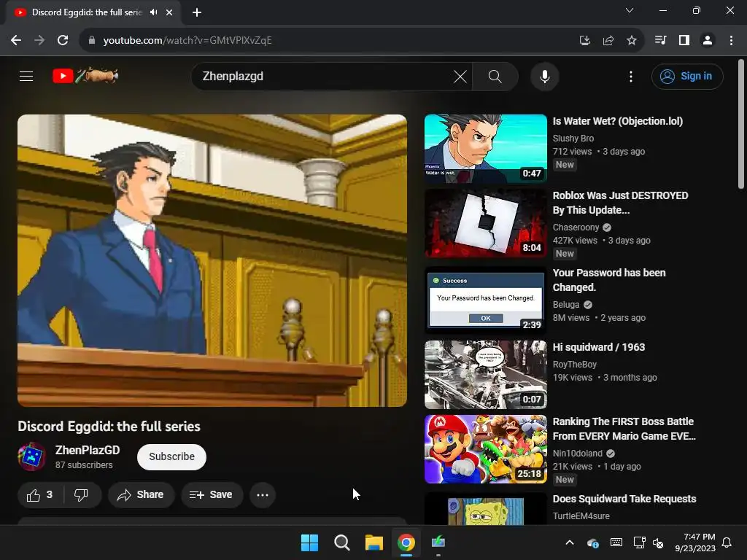Visit the Chaseroony channel
Viewport: 747px width, 560px height.
(x=576, y=227)
